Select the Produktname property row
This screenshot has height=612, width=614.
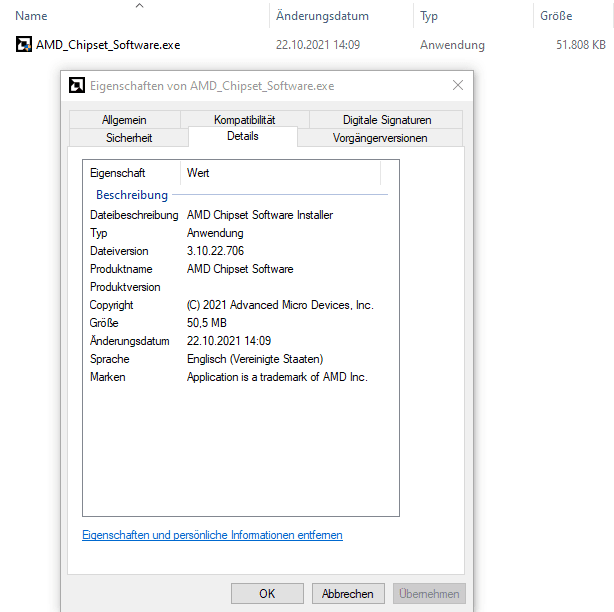coord(240,269)
